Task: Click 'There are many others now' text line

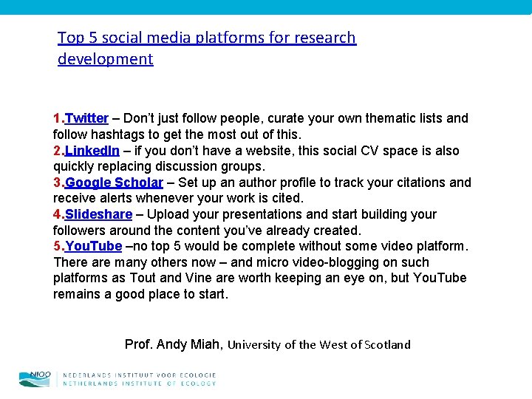Action: [241, 262]
